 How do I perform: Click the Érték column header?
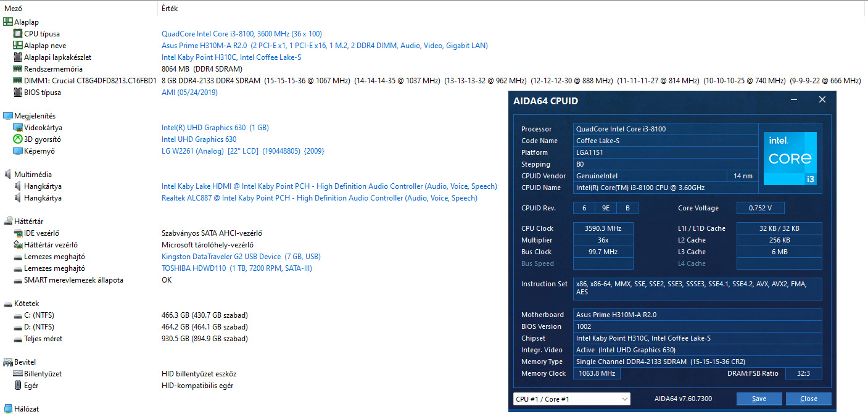click(171, 9)
